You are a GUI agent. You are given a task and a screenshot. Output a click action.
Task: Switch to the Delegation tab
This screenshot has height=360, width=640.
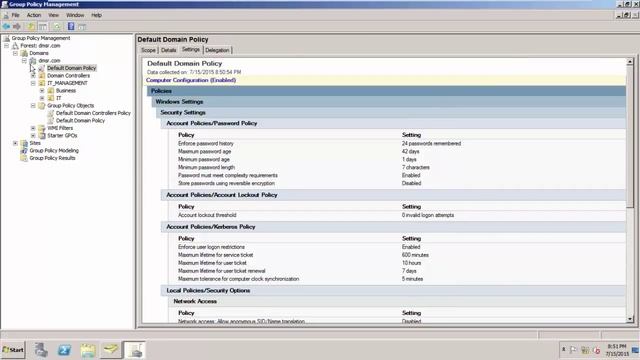pyautogui.click(x=217, y=50)
